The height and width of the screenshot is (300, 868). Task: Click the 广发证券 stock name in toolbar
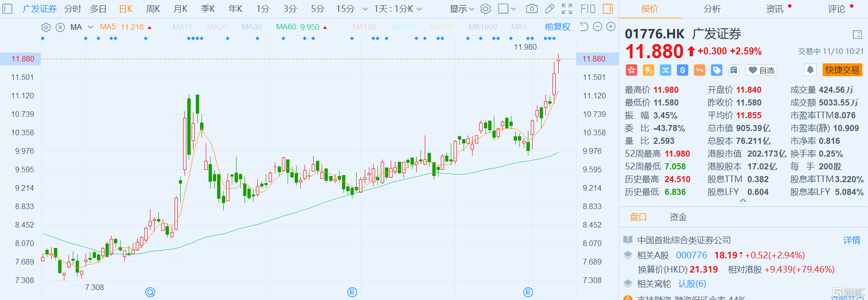tap(39, 9)
